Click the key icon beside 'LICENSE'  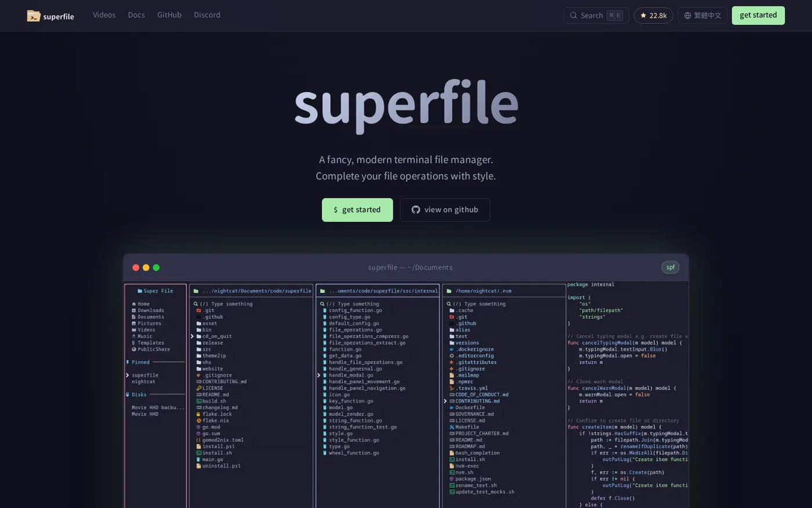click(199, 388)
